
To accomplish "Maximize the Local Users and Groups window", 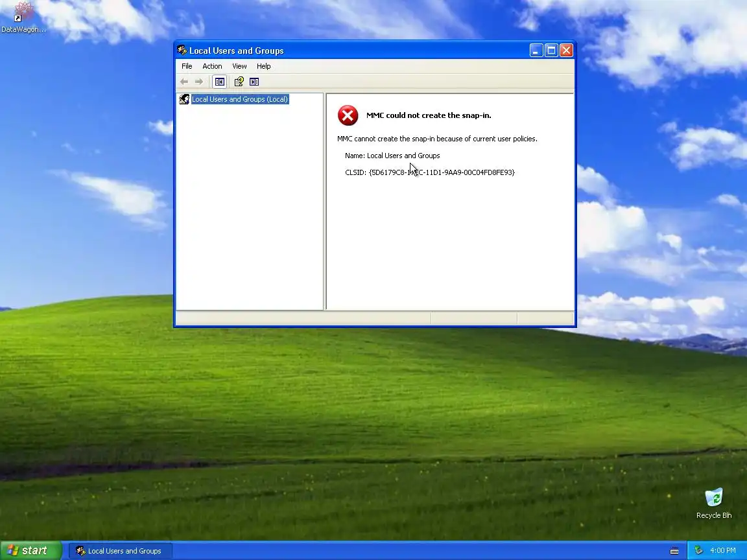I will pos(551,51).
